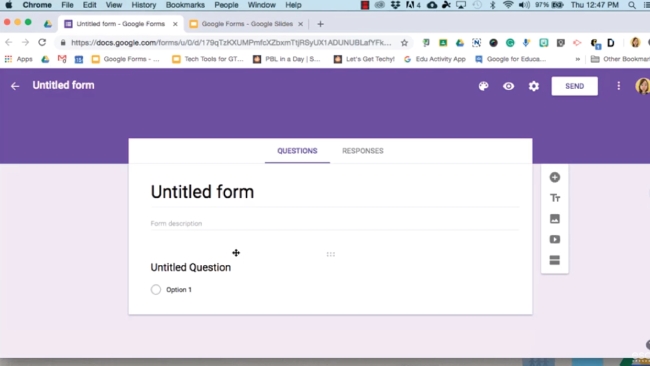This screenshot has height=366, width=650.
Task: Open the Chrome menu in menu bar
Action: [x=37, y=5]
